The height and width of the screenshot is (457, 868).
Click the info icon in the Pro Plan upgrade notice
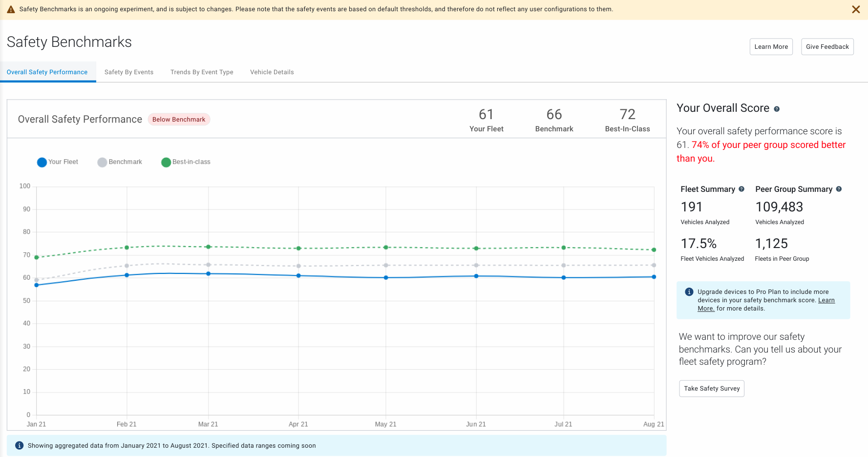coord(689,291)
